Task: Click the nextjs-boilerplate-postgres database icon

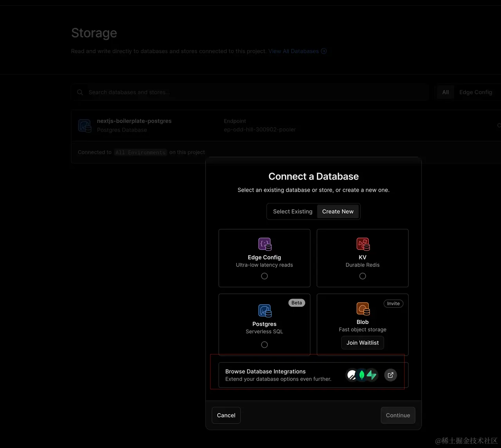Action: point(85,125)
